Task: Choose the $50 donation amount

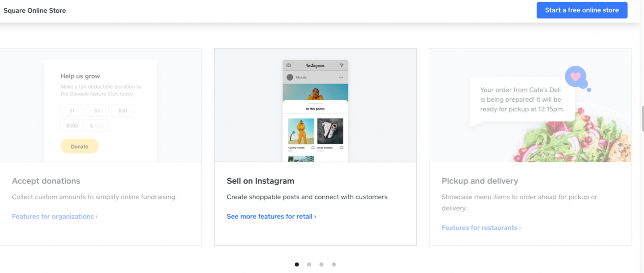Action: (123, 111)
